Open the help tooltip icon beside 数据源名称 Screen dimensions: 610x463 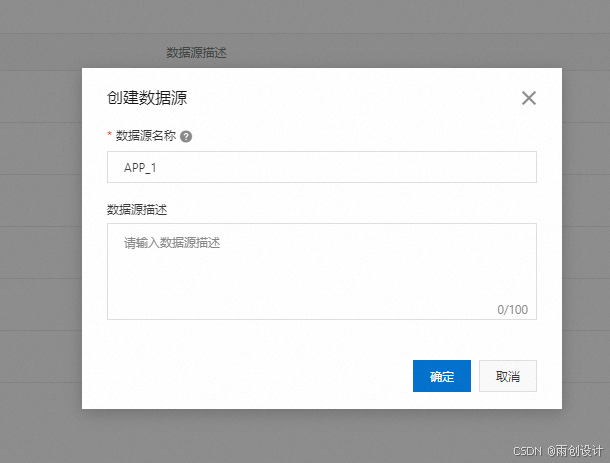186,137
